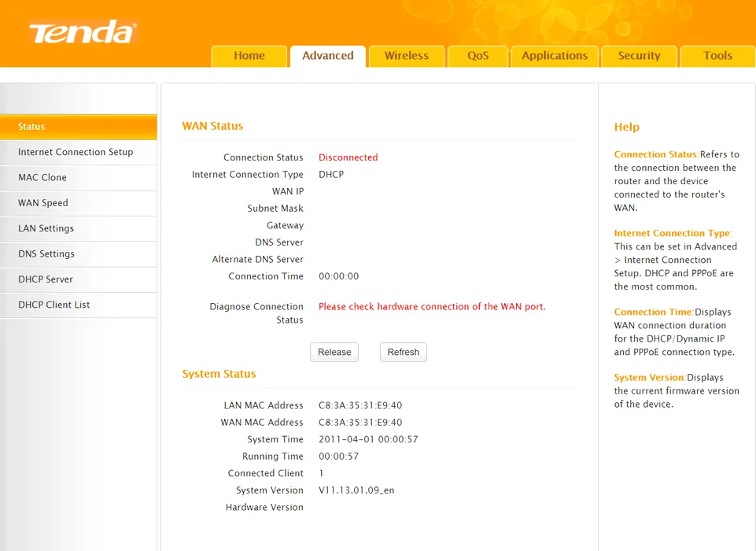Click the Diagnose Connection Status label
The width and height of the screenshot is (756, 551).
coord(256,313)
